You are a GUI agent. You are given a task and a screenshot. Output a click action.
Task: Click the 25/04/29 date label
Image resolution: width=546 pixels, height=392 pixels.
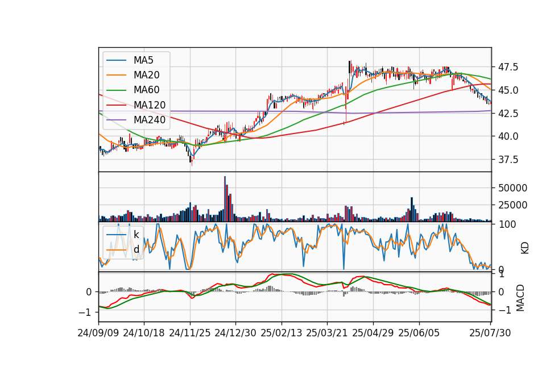tap(373, 333)
